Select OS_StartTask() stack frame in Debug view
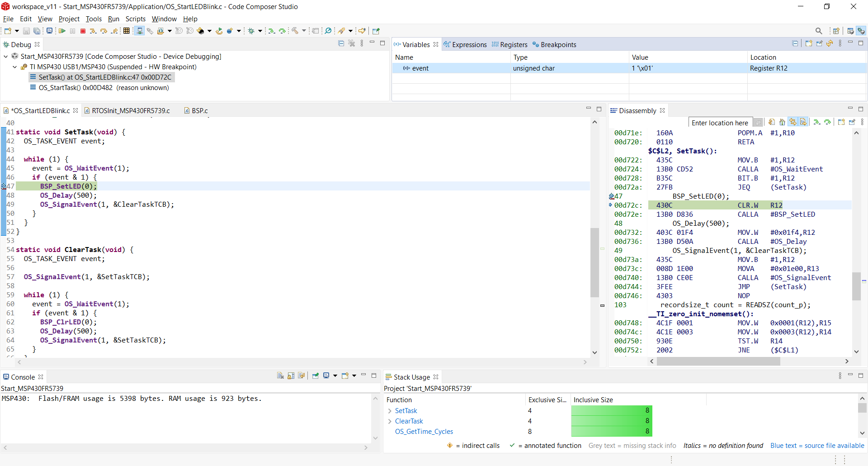 tap(99, 88)
